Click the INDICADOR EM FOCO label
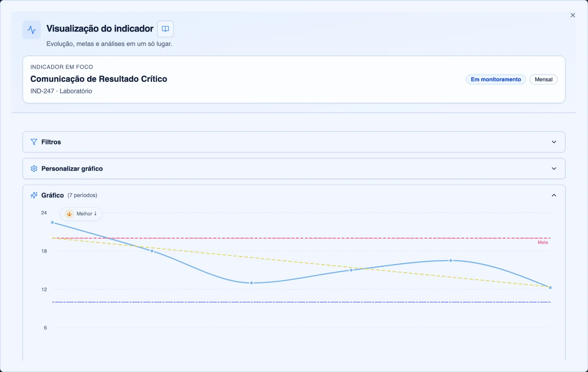 62,67
